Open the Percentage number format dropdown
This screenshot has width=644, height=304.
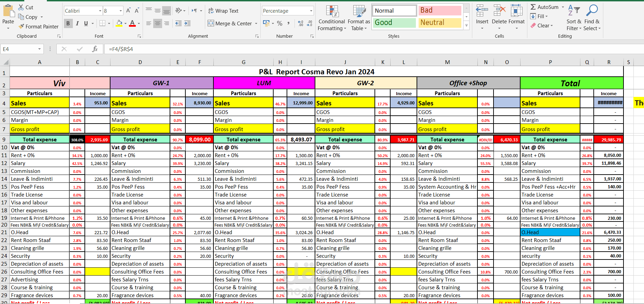pos(311,11)
